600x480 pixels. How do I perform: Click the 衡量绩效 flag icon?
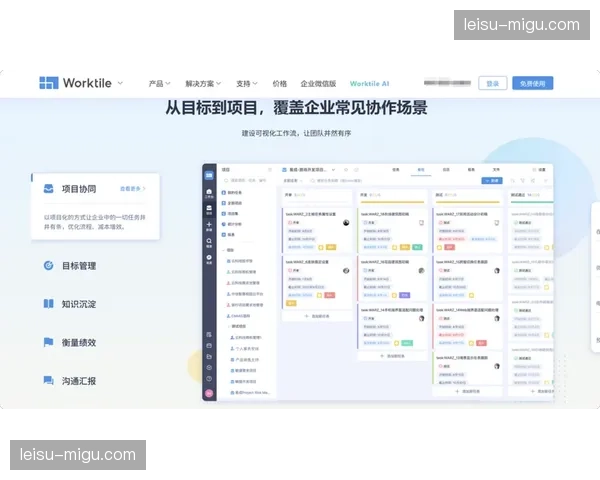pyautogui.click(x=48, y=342)
